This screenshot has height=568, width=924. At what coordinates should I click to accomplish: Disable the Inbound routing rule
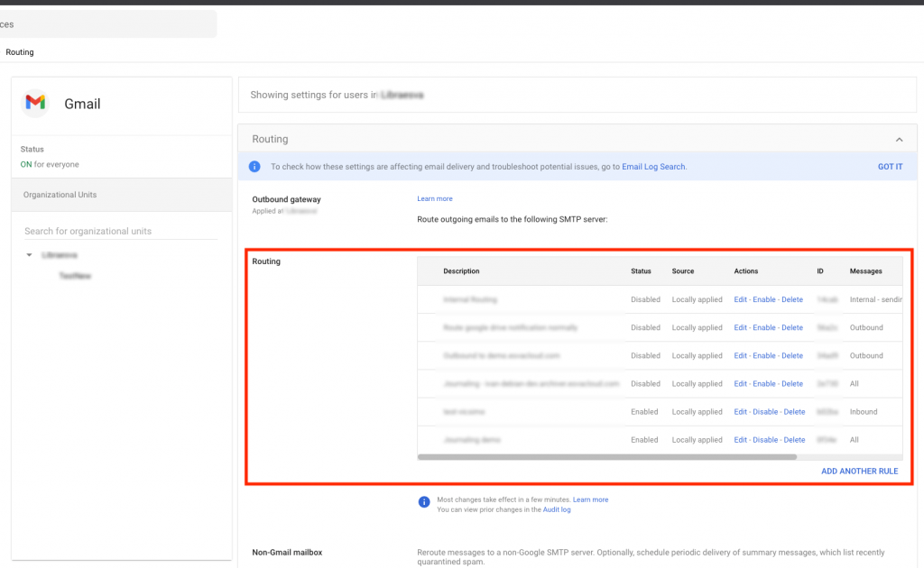pyautogui.click(x=765, y=411)
